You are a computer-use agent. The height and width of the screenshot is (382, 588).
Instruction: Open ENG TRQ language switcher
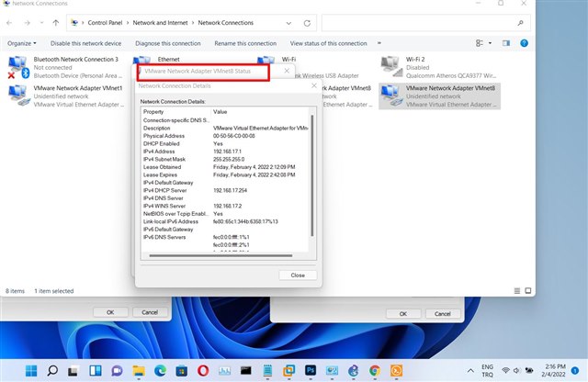pyautogui.click(x=487, y=371)
